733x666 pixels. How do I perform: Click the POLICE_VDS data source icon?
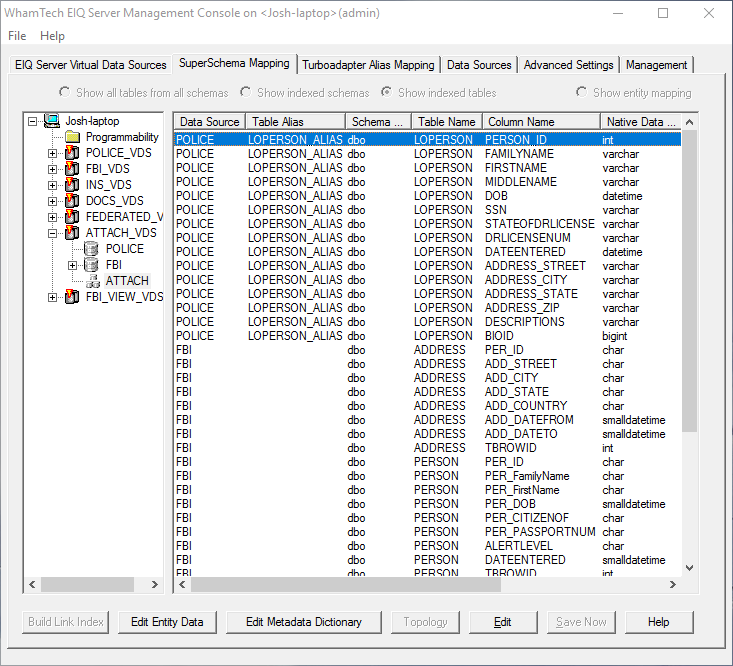pyautogui.click(x=72, y=153)
